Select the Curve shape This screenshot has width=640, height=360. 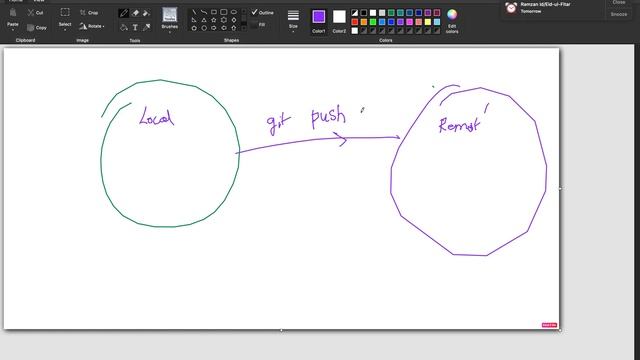[x=204, y=12]
